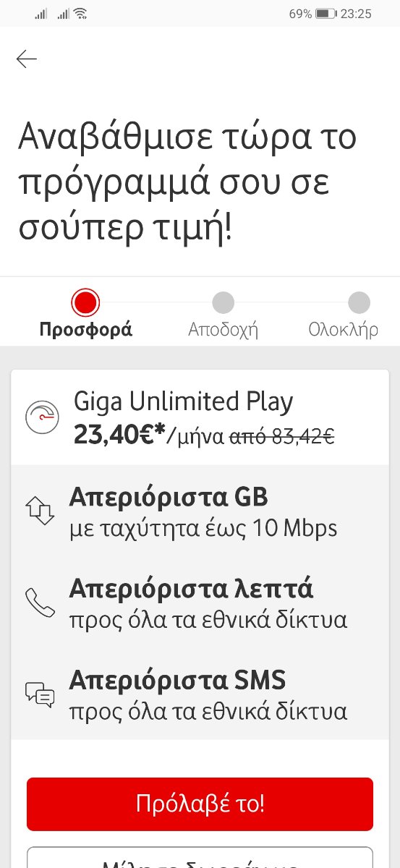Tap the phone handset icon

pos(40,602)
